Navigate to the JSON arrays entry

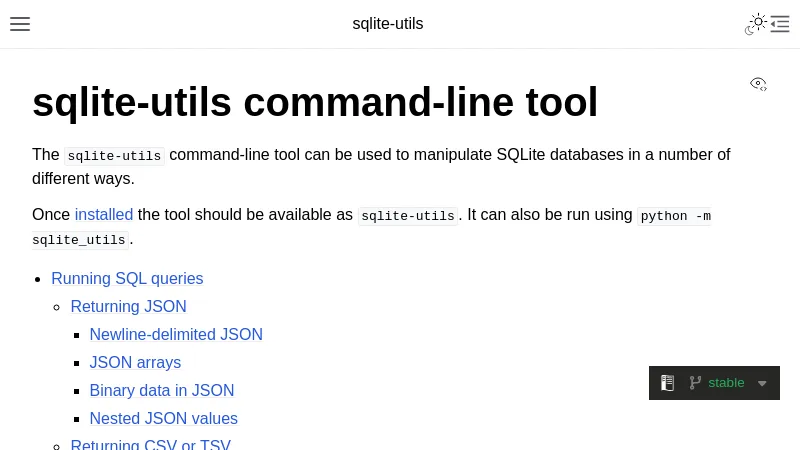pyautogui.click(x=135, y=363)
